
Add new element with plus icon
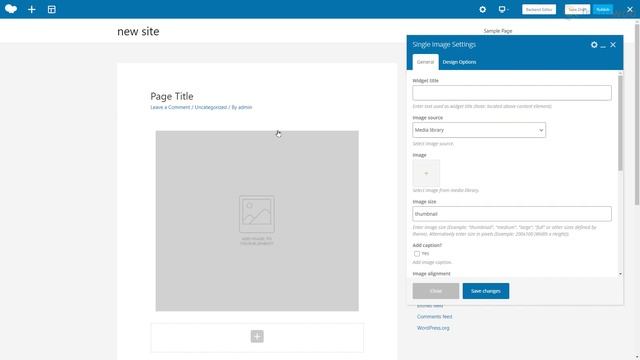click(x=31, y=9)
